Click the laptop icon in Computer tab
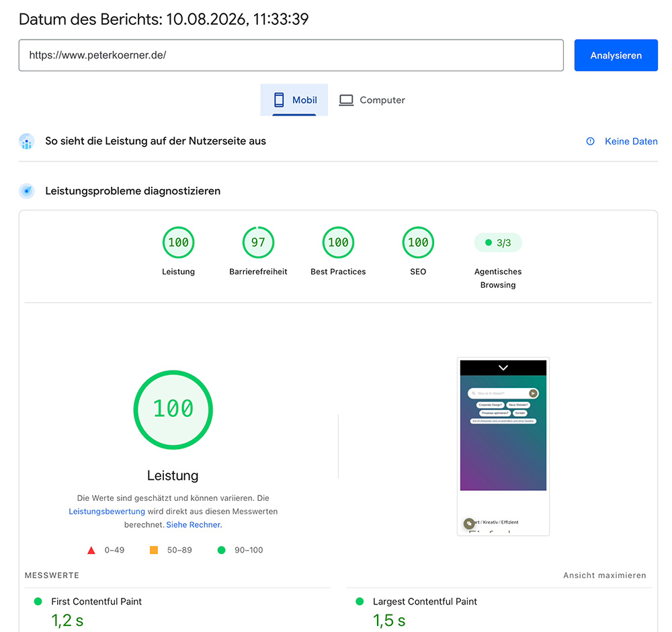Image resolution: width=672 pixels, height=632 pixels. click(346, 100)
